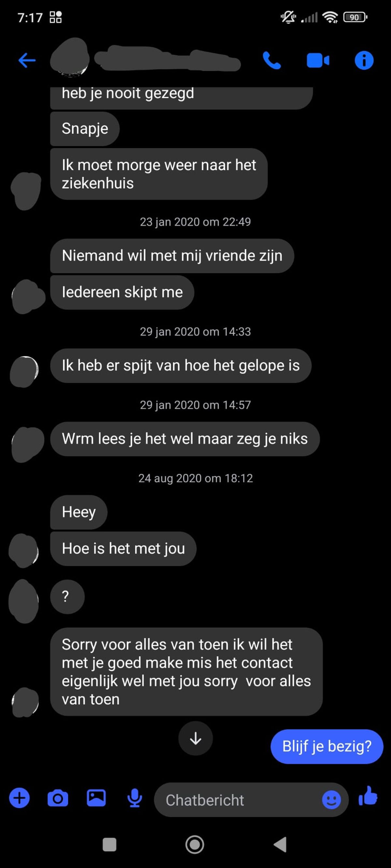Tap the Android recent apps square button

coord(109,845)
